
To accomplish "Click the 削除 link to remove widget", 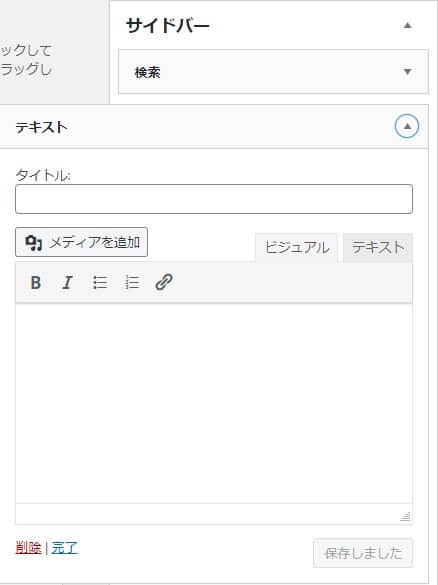I will pyautogui.click(x=28, y=548).
